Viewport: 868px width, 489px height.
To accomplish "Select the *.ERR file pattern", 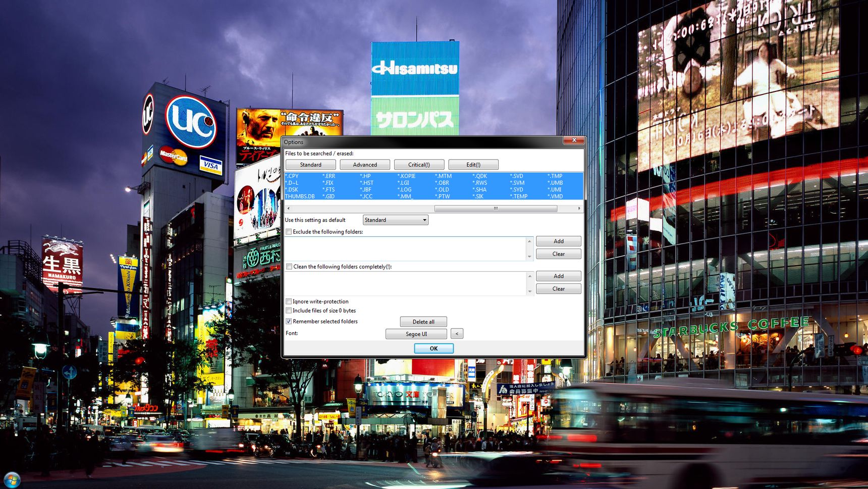I will coord(329,176).
